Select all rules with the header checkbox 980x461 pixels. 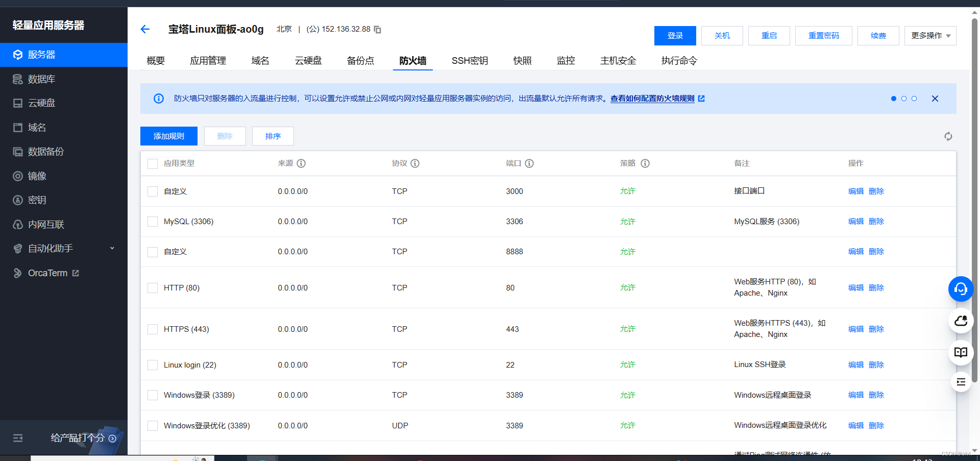coord(153,164)
